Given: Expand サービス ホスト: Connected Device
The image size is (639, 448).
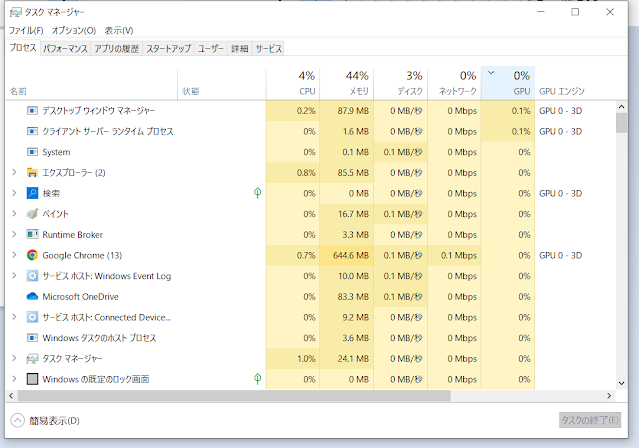Looking at the screenshot, I should point(14,317).
